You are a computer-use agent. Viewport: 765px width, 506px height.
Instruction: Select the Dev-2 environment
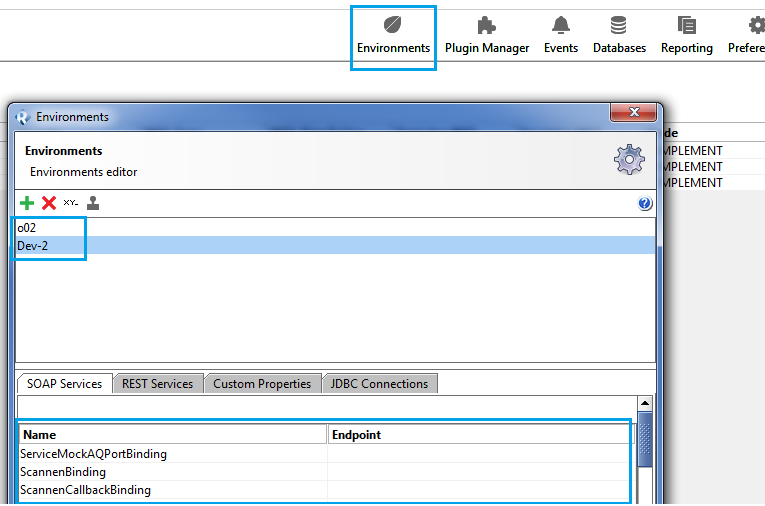pos(33,245)
